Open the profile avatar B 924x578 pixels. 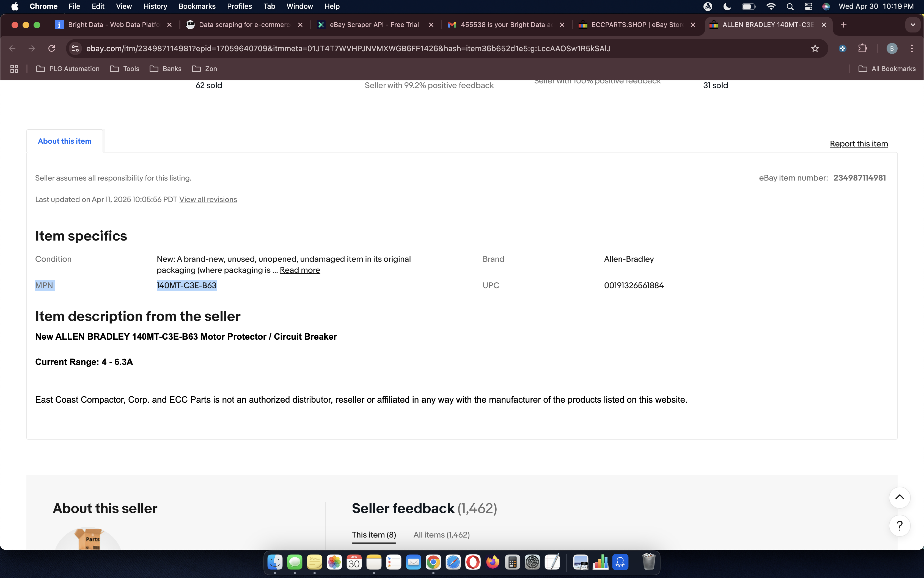point(892,48)
